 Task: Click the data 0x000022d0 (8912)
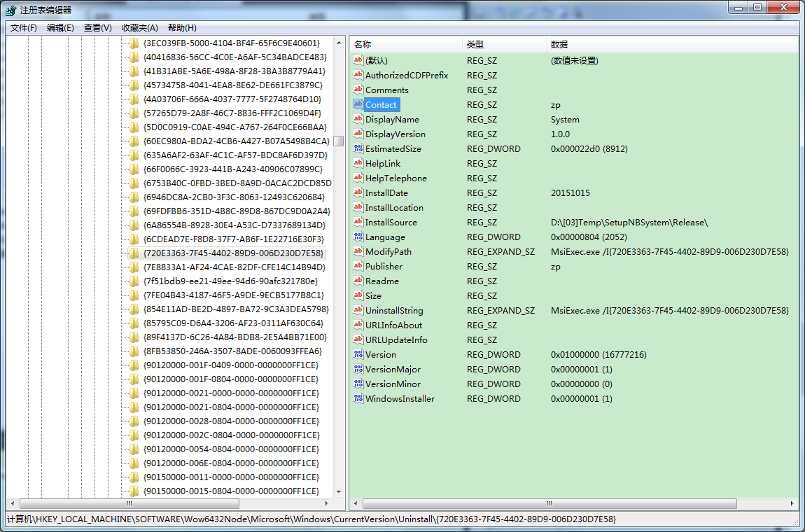click(589, 149)
